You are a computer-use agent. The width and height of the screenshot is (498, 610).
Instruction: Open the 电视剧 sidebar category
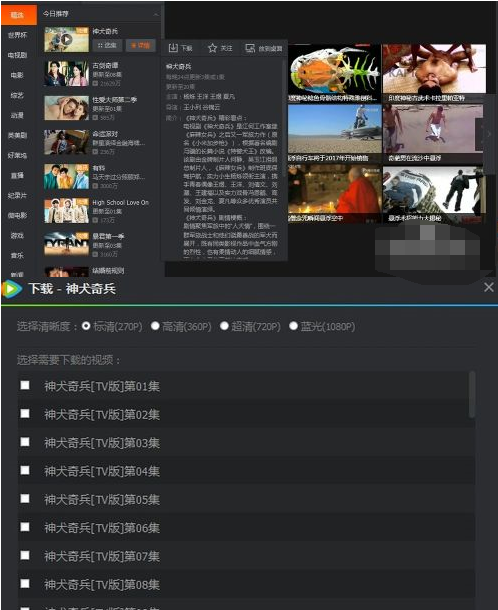tap(18, 55)
